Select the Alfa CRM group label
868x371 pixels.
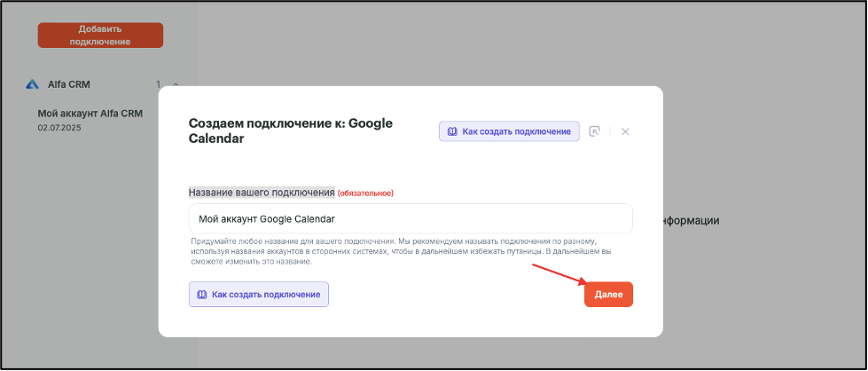coord(68,84)
